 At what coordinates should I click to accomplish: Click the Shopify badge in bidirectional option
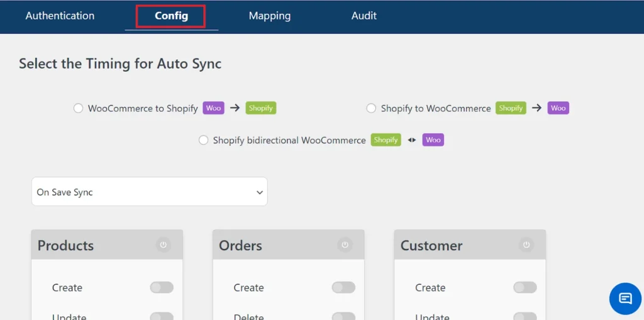pyautogui.click(x=386, y=140)
